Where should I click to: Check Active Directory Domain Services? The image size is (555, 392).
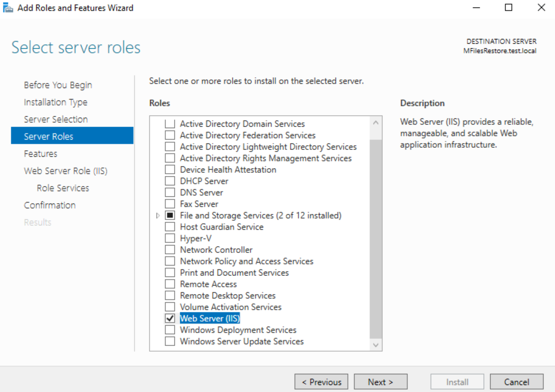coord(170,124)
